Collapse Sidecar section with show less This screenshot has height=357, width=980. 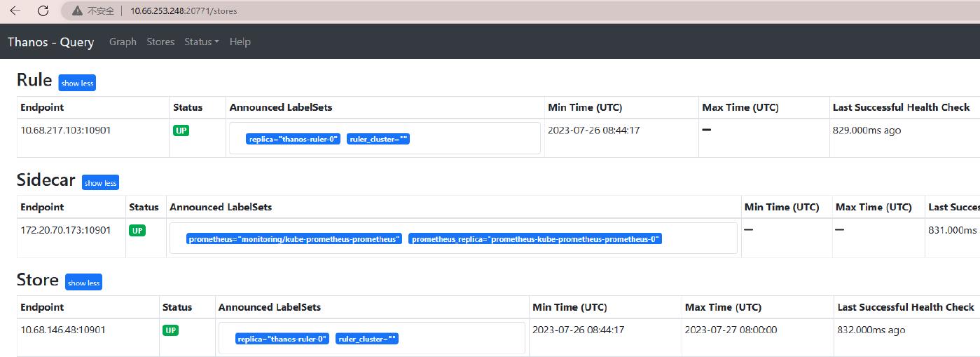(100, 183)
